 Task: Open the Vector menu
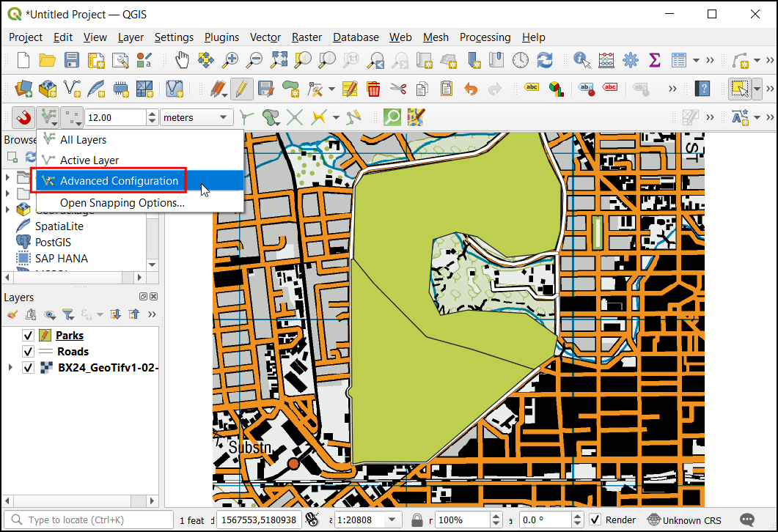pyautogui.click(x=265, y=37)
